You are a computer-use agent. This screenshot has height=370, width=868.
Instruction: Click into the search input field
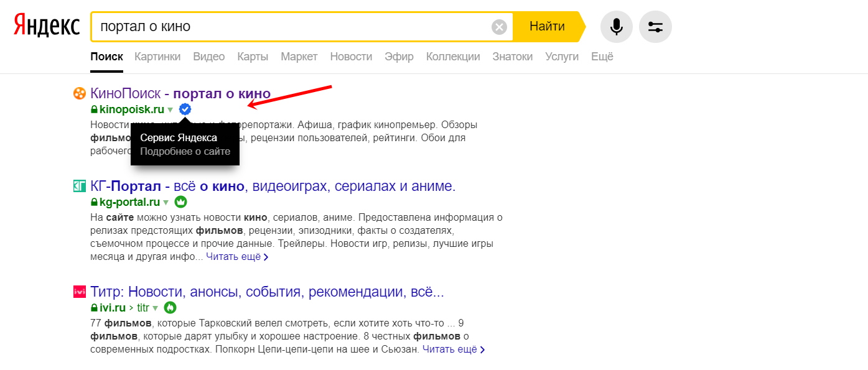tap(292, 27)
